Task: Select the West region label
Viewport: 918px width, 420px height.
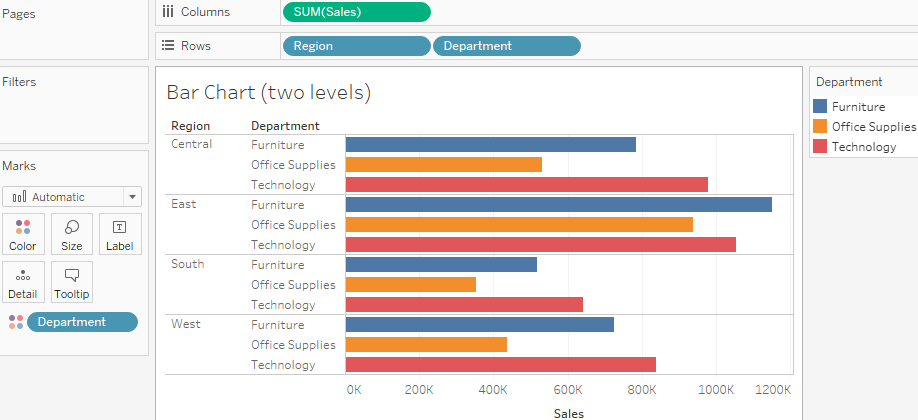Action: (186, 324)
